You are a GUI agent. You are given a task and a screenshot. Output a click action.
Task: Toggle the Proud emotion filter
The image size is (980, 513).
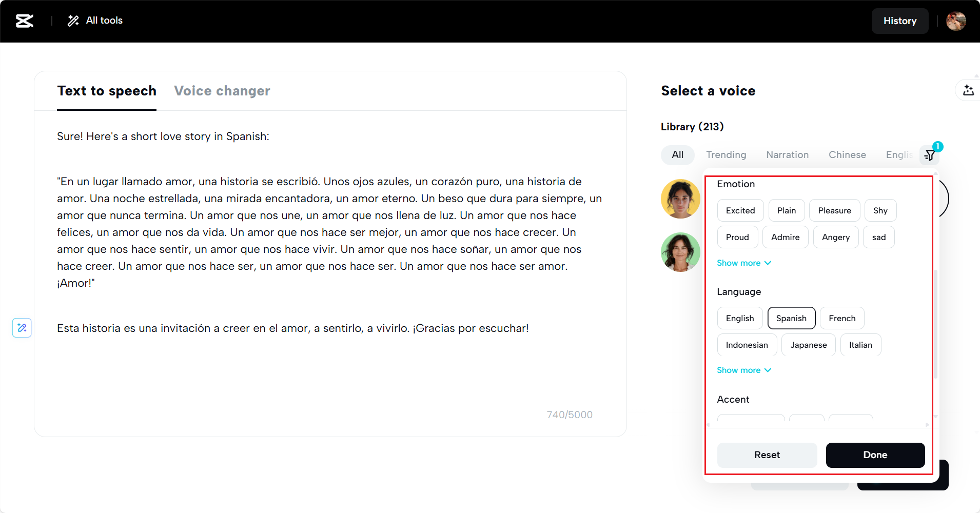coord(737,237)
